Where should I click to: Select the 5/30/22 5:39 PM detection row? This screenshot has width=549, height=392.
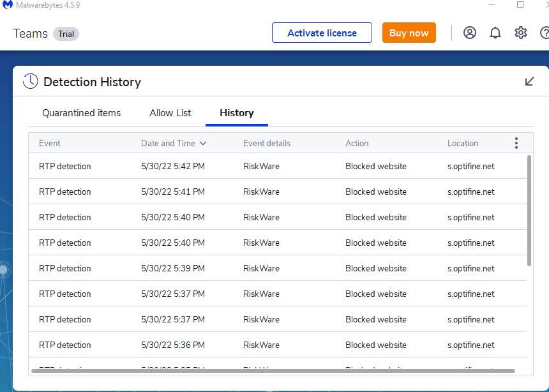[278, 268]
